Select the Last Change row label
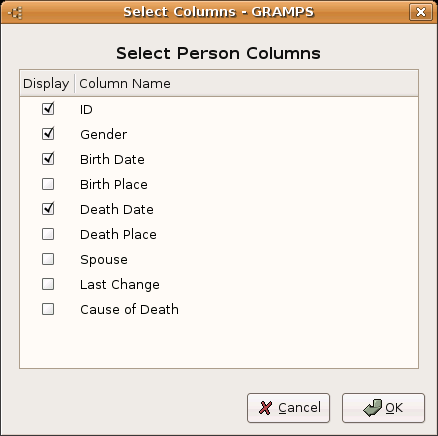This screenshot has width=438, height=436. click(120, 285)
